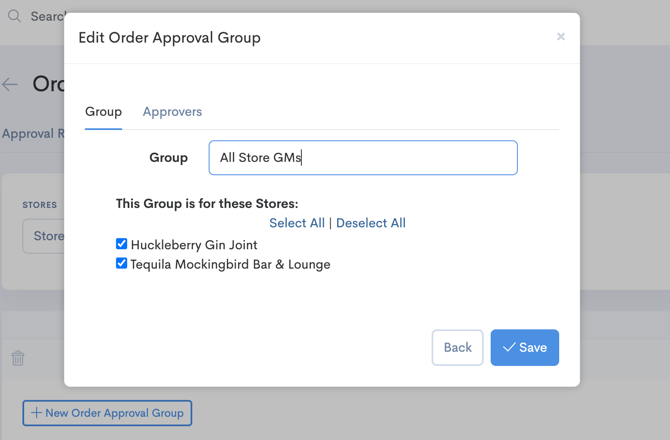Focus the Search field at top
The image size is (670, 440).
[48, 16]
